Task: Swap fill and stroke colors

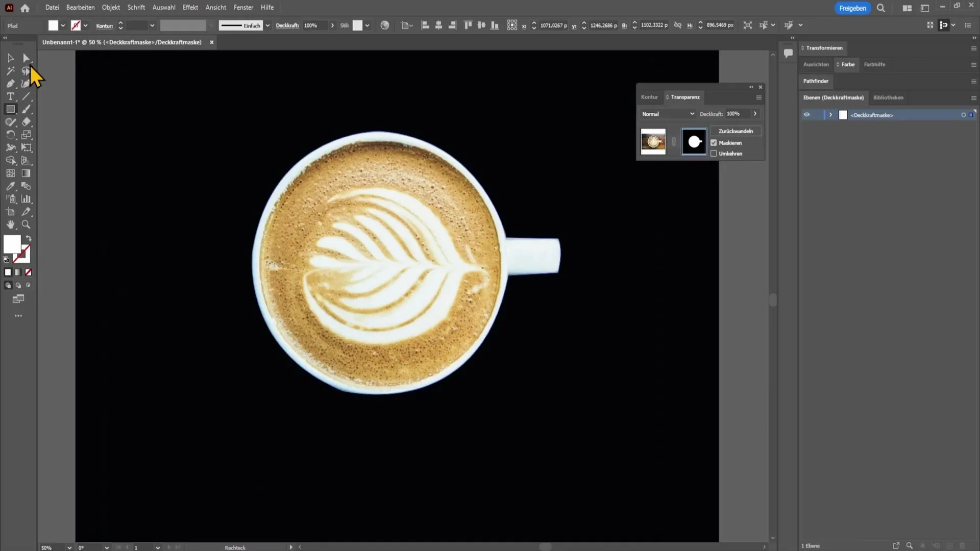Action: click(x=29, y=238)
